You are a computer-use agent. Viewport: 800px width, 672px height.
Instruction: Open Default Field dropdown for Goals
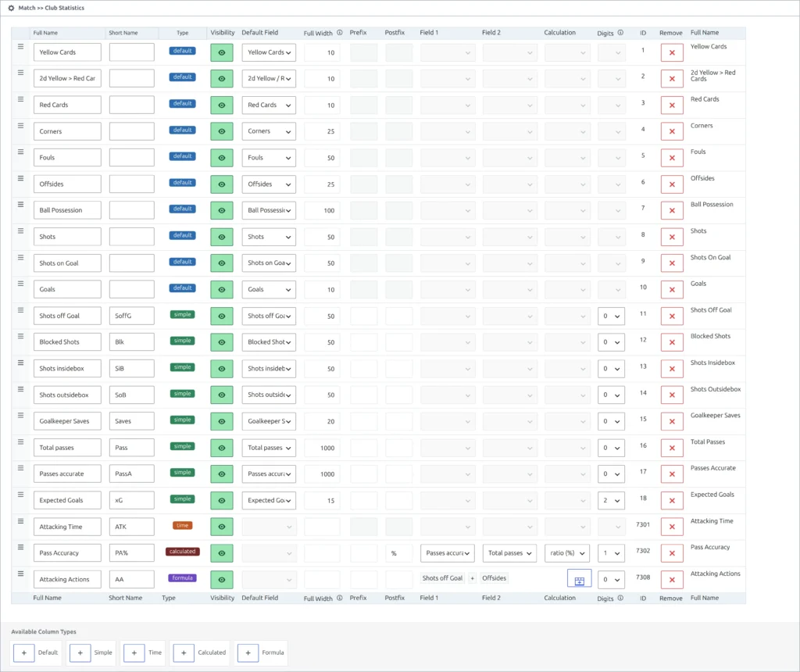269,289
